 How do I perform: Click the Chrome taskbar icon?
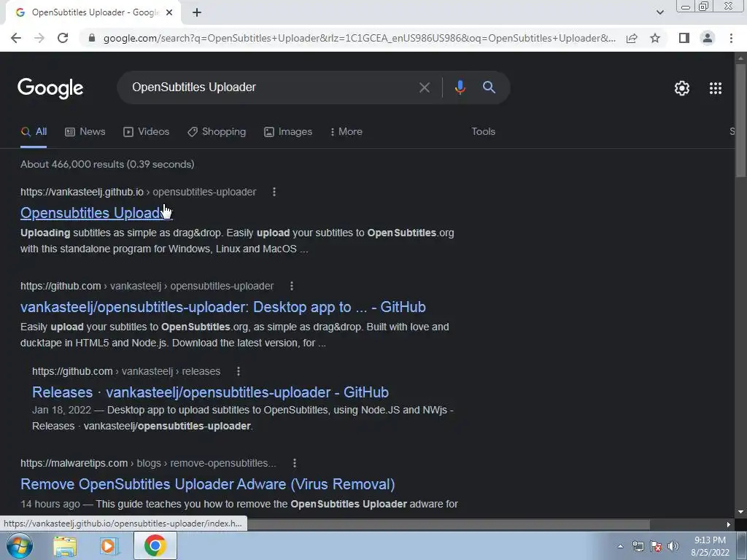[155, 545]
